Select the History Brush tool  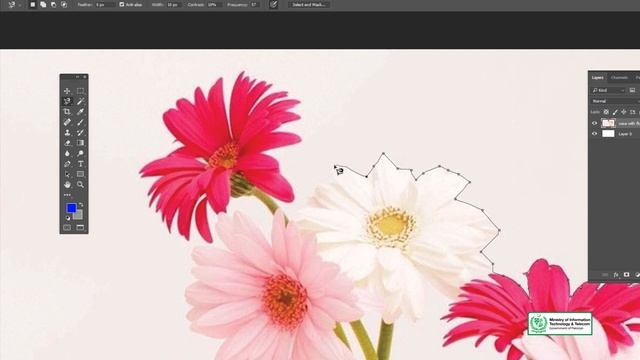point(80,132)
